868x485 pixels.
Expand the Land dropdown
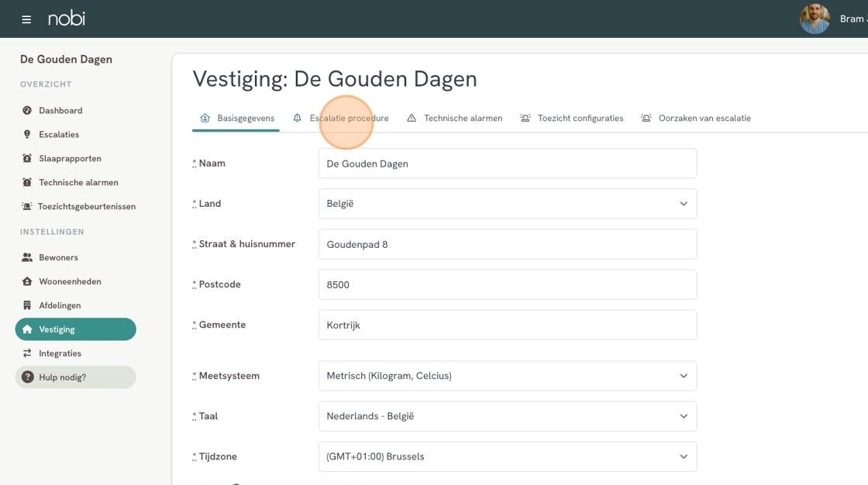point(507,204)
